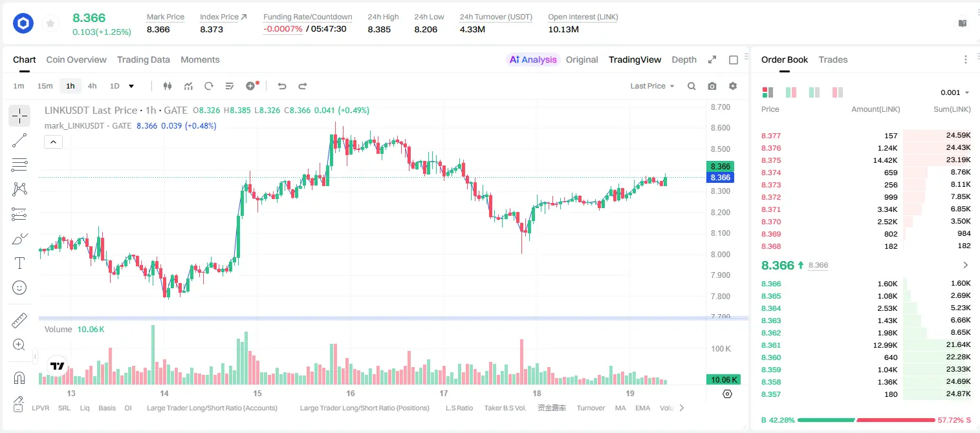
Task: Switch to the Trades tab
Action: pyautogui.click(x=833, y=59)
